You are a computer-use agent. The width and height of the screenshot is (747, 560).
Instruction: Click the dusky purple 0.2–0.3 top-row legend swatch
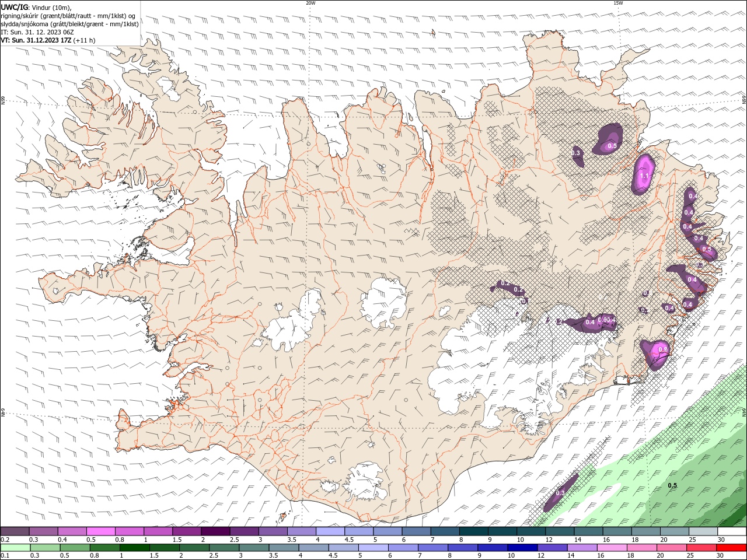point(15,531)
